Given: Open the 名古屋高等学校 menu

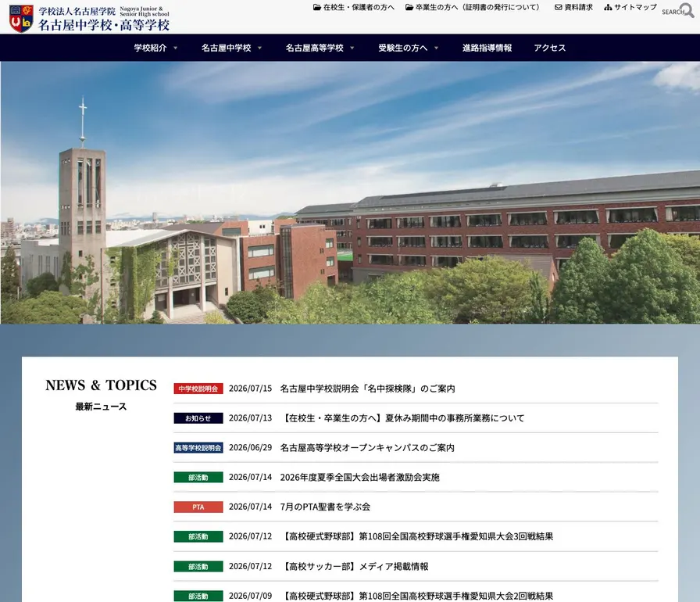Looking at the screenshot, I should coord(315,48).
